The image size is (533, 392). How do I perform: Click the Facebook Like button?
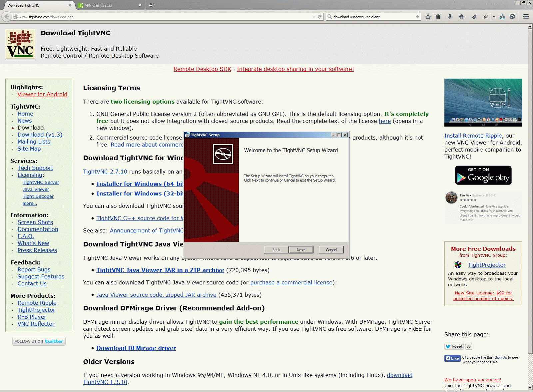(x=452, y=358)
